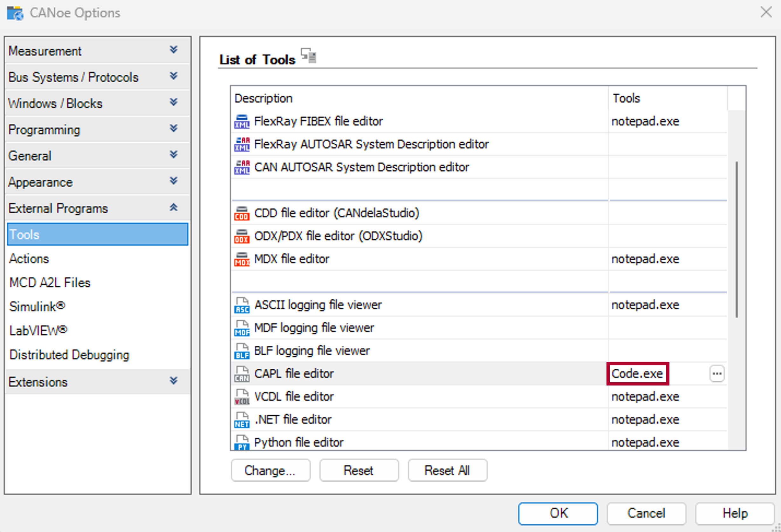Click the .NET file editor icon

click(x=242, y=420)
